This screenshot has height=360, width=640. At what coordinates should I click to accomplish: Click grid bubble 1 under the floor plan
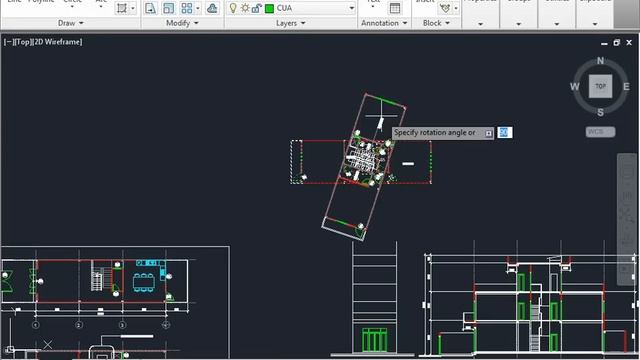click(x=36, y=325)
